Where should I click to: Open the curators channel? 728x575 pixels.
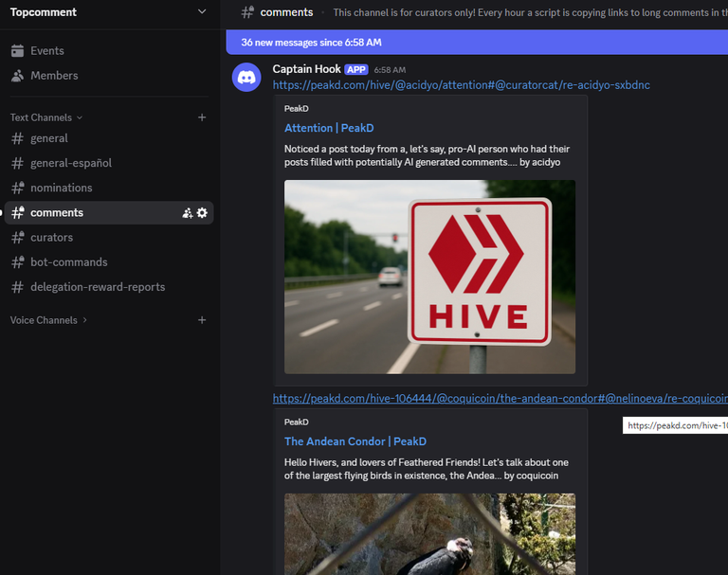point(109,237)
